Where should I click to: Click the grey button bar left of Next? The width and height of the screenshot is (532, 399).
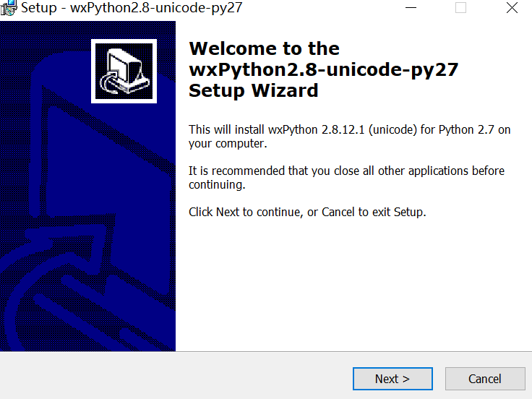pyautogui.click(x=176, y=376)
